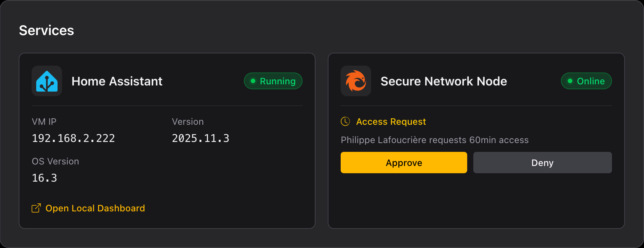Image resolution: width=644 pixels, height=248 pixels.
Task: Click the Online status badge text
Action: [591, 81]
